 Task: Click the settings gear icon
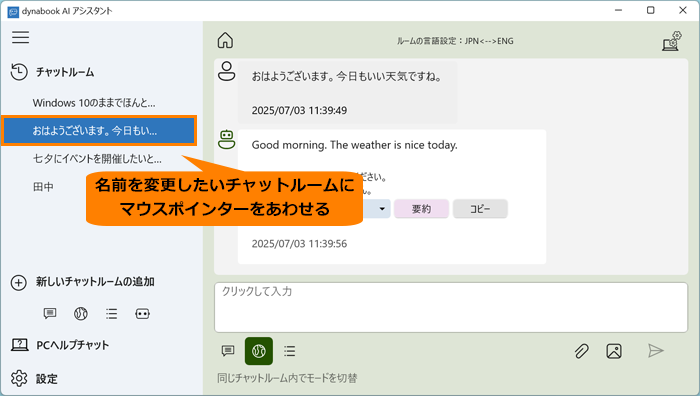coord(19,378)
